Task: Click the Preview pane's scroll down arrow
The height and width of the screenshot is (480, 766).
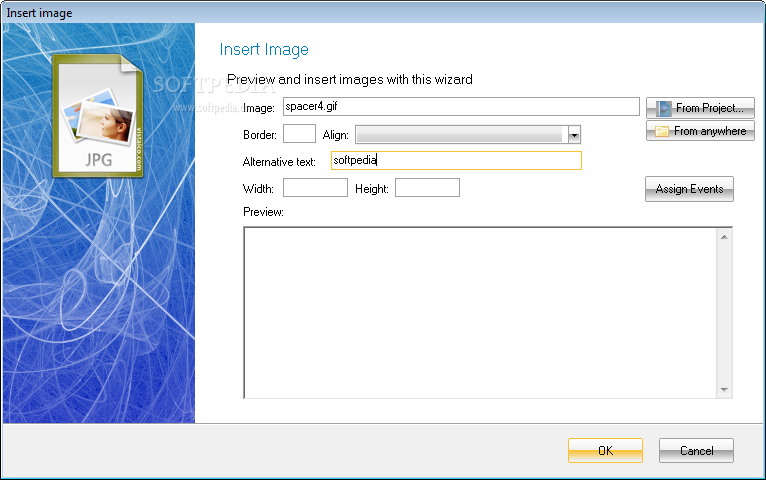Action: [x=724, y=388]
